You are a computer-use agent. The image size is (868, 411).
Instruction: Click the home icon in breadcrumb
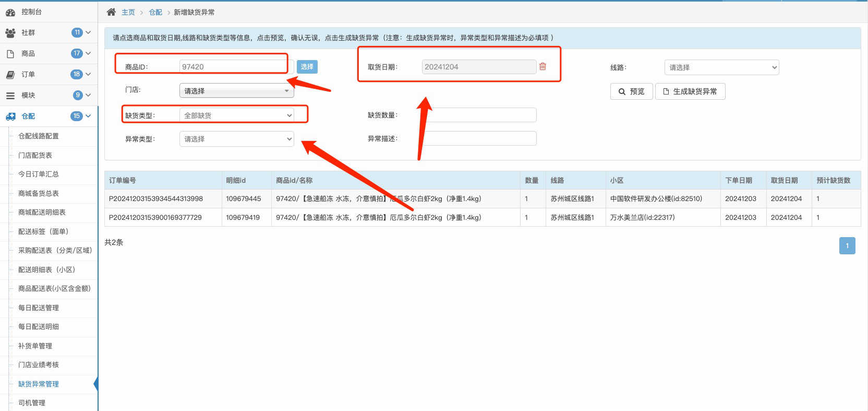(111, 12)
